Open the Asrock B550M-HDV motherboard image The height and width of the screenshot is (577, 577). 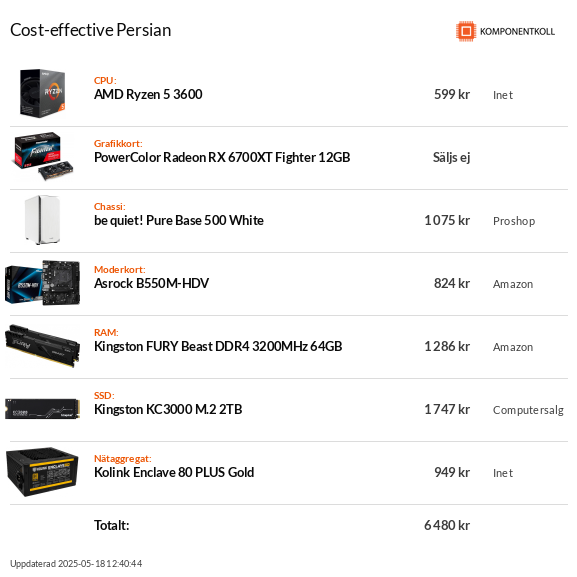[42, 283]
